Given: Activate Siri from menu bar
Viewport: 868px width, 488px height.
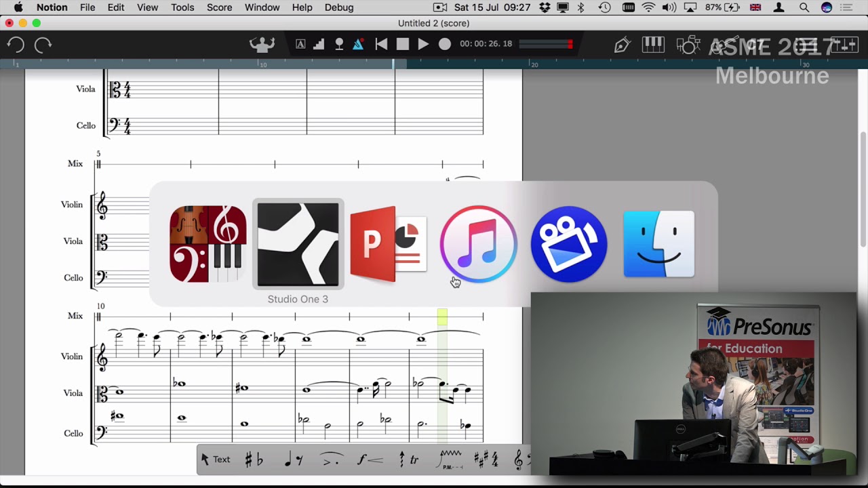Looking at the screenshot, I should [x=826, y=7].
